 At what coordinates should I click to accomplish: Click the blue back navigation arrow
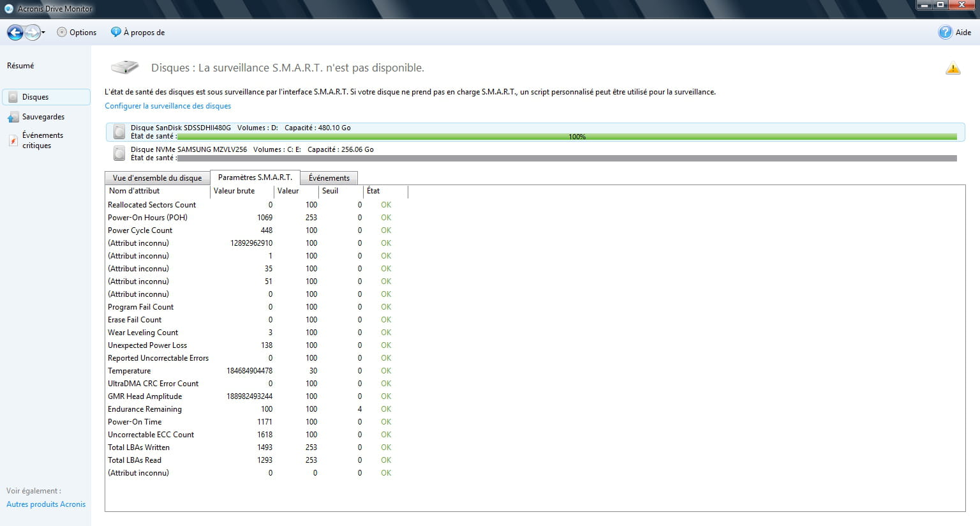point(15,33)
